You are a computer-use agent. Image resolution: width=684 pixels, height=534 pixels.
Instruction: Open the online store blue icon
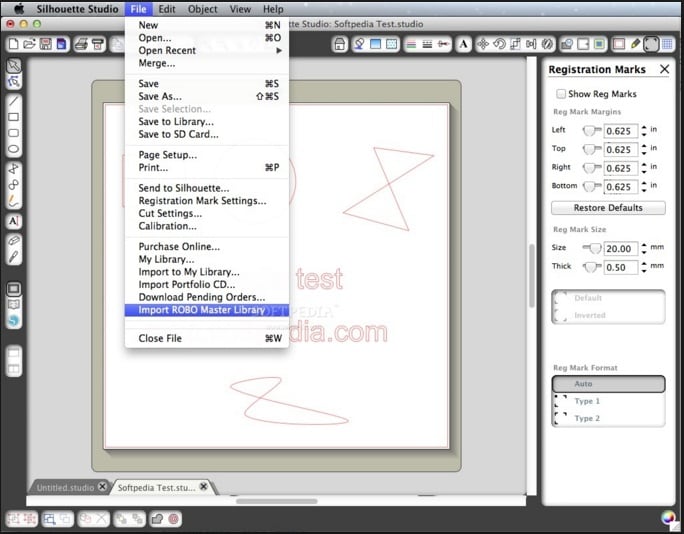point(14,321)
